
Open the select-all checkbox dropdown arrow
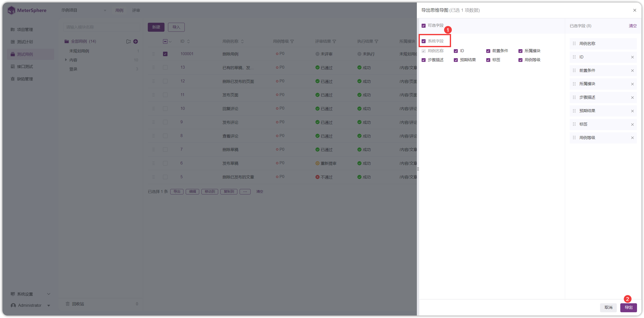point(170,42)
